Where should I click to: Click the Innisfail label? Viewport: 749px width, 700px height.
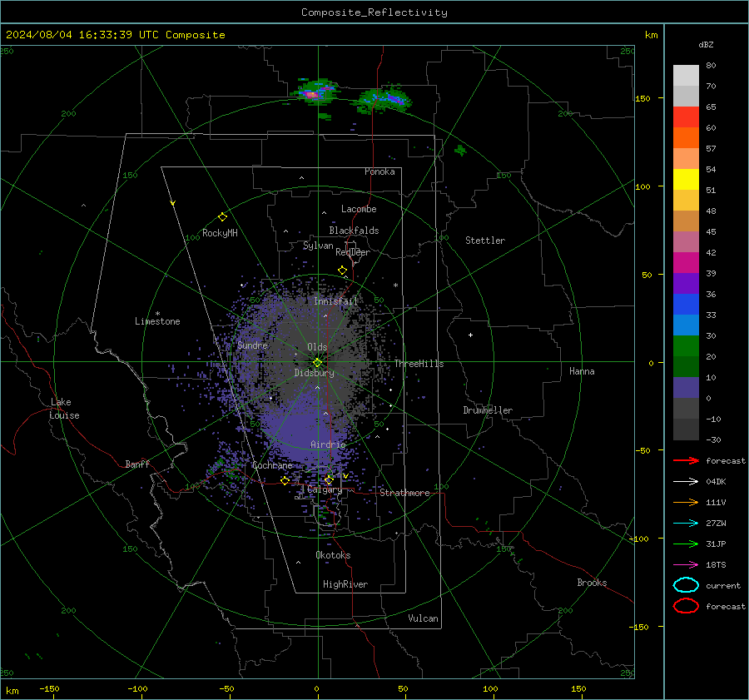click(x=336, y=301)
